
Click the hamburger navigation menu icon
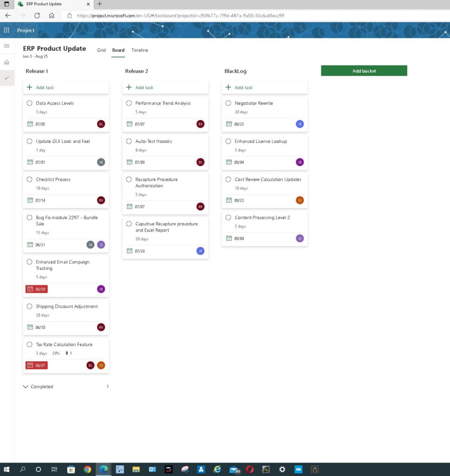7,46
